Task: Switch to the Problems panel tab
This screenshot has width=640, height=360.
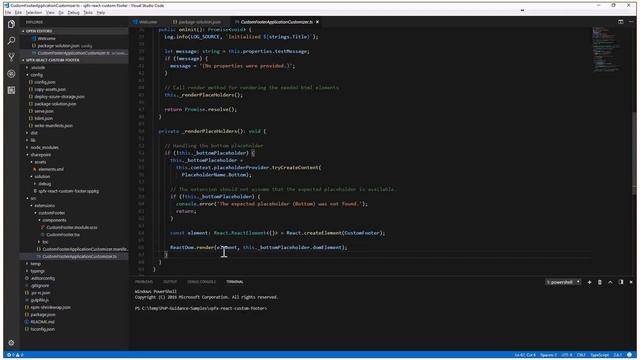Action: coord(144,282)
